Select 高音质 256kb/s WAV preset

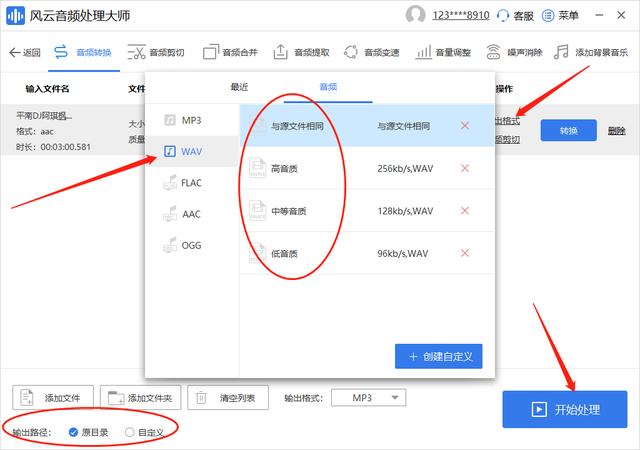coord(367,168)
